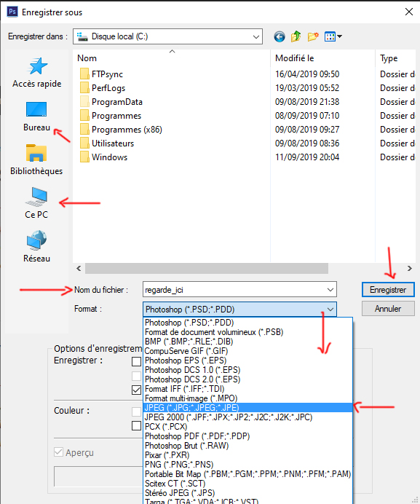Click the Enregistrer button

[388, 290]
